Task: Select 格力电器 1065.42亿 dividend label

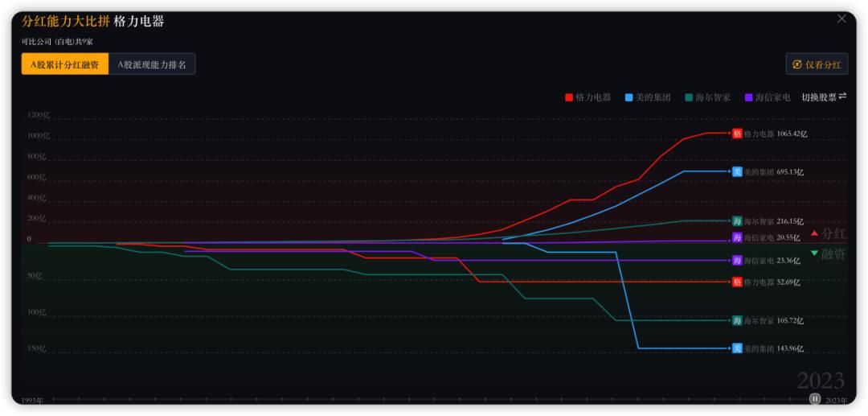Action: [776, 134]
